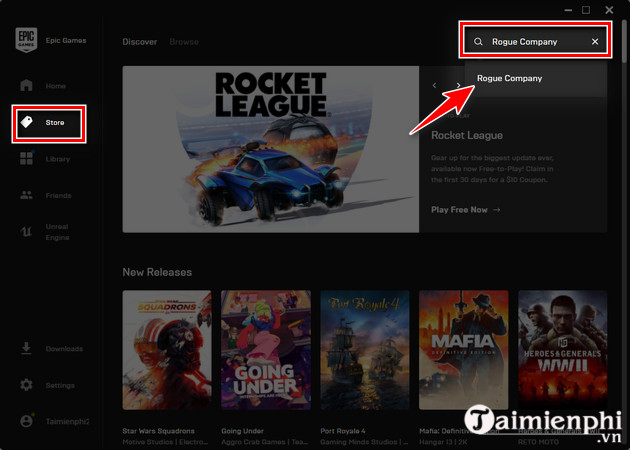Click the Star Wars Squadrons title text
Viewport: 630px width, 450px height.
pos(158,431)
